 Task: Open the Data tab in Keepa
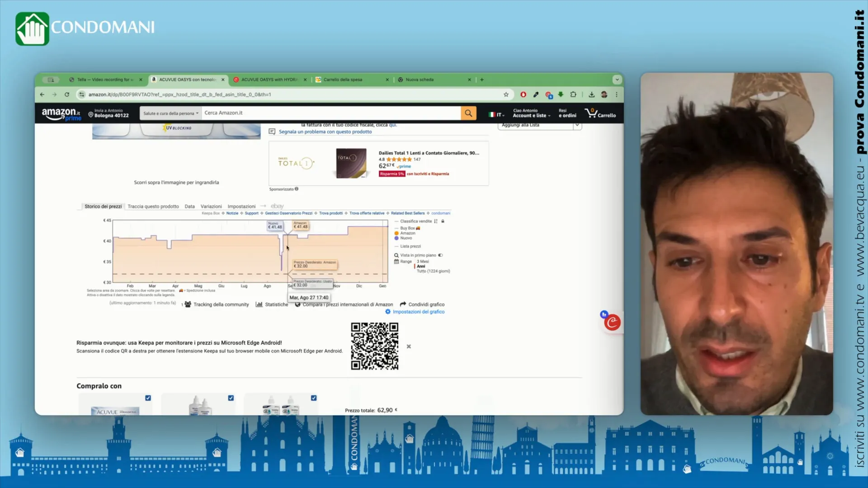pos(190,206)
